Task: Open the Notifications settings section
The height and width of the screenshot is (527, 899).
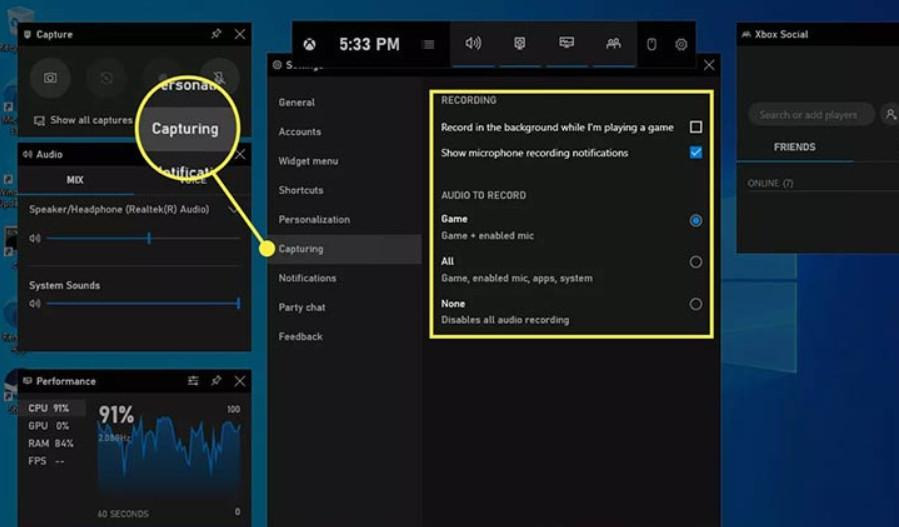Action: (307, 278)
